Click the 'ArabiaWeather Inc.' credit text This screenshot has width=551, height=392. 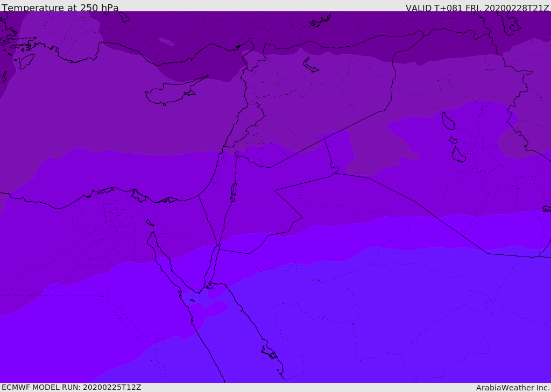(513, 388)
